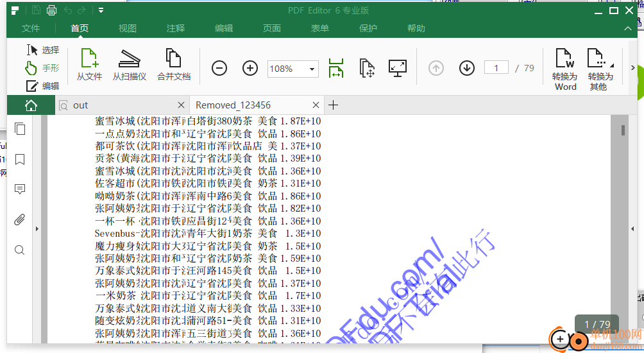The width and height of the screenshot is (644, 353).
Task: Open the 文件 menu
Action: click(31, 28)
